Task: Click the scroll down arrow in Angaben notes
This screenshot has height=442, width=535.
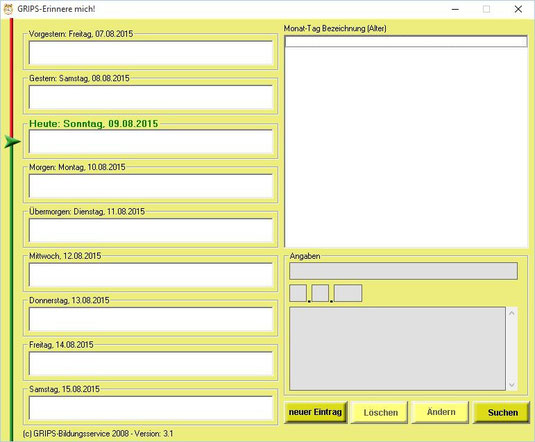Action: pyautogui.click(x=512, y=385)
